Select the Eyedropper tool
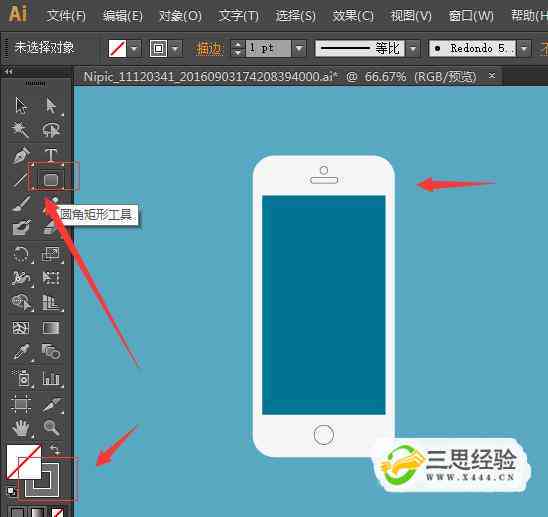Viewport: 548px width, 517px height. (21, 352)
